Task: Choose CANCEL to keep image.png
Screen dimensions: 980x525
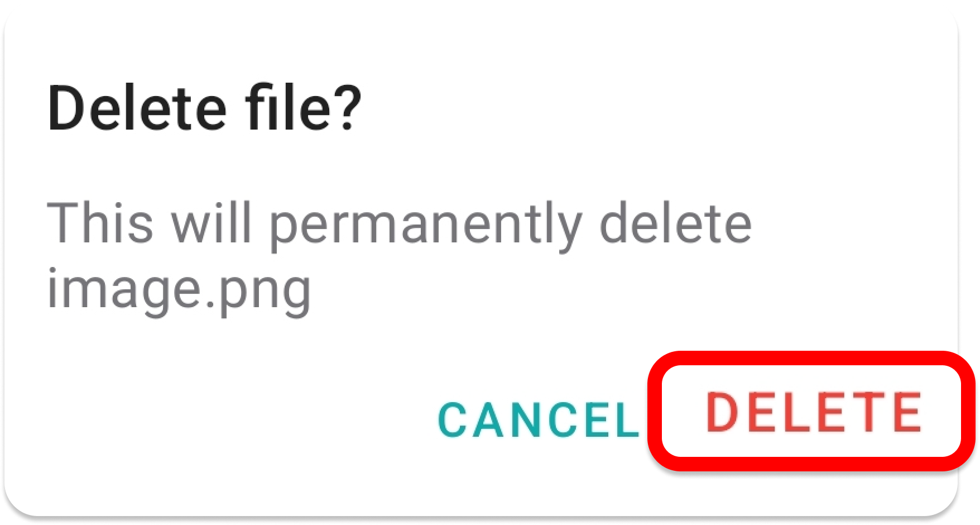Action: pos(539,420)
